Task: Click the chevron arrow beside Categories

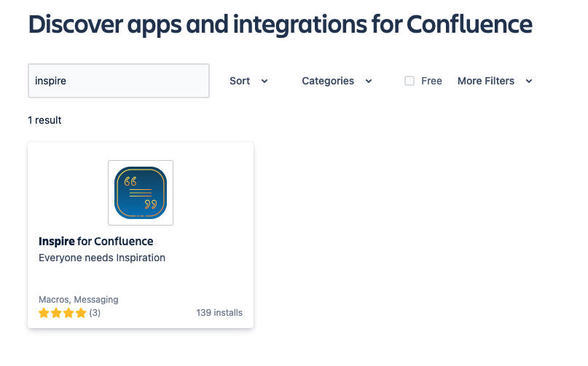Action: (369, 81)
